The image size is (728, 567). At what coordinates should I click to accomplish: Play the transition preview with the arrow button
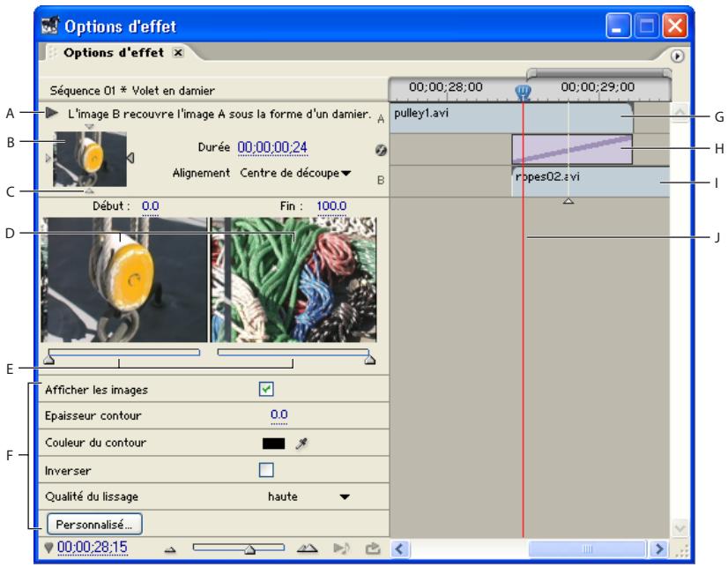51,113
